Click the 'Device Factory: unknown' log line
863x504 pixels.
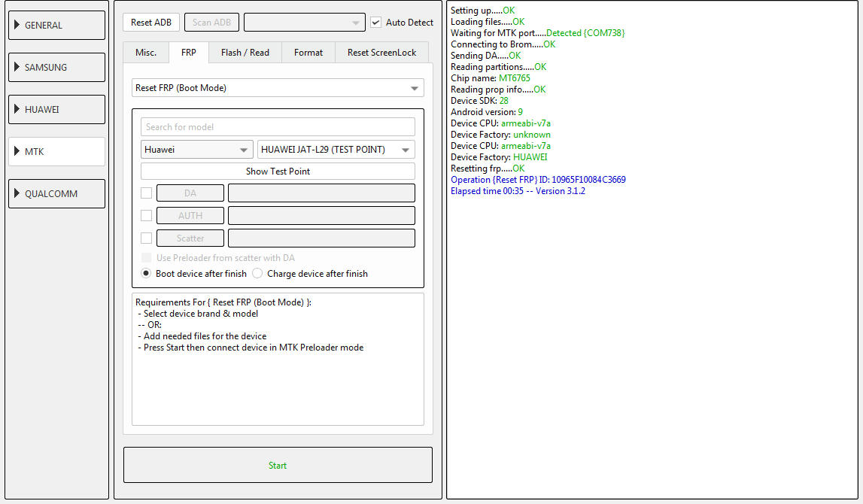tap(501, 135)
